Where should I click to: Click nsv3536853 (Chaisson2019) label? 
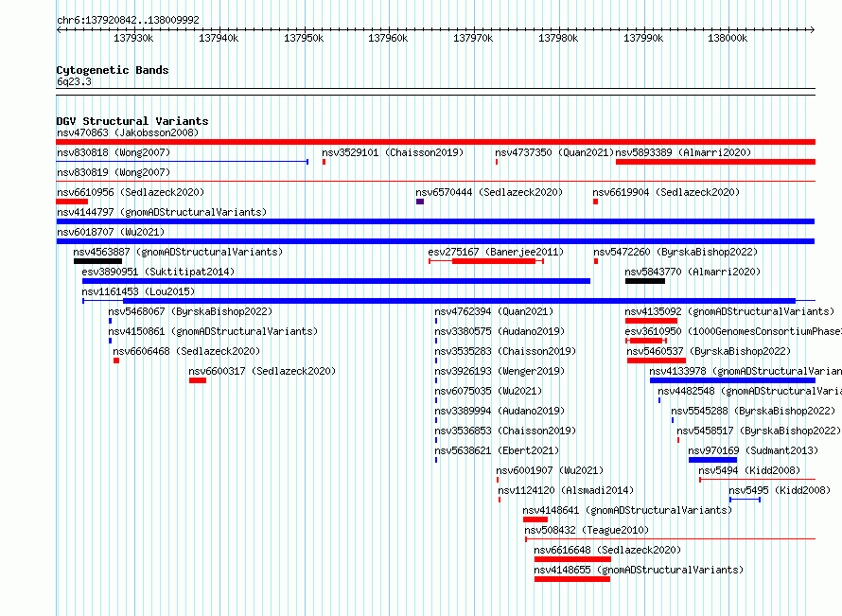pyautogui.click(x=505, y=431)
